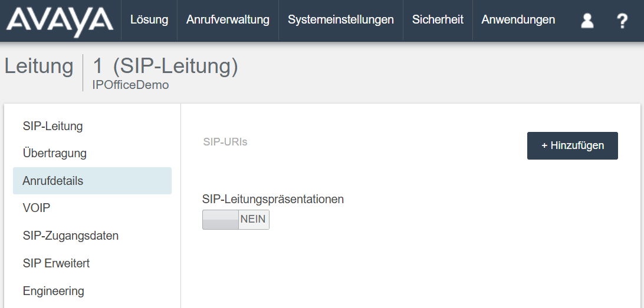This screenshot has width=644, height=308.
Task: Switch to the SIP-Leitung tab
Action: (x=53, y=126)
